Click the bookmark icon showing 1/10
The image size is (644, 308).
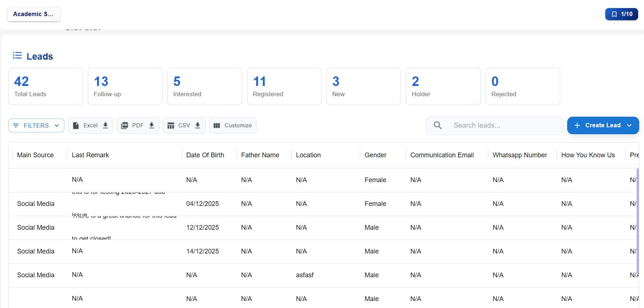tap(614, 14)
